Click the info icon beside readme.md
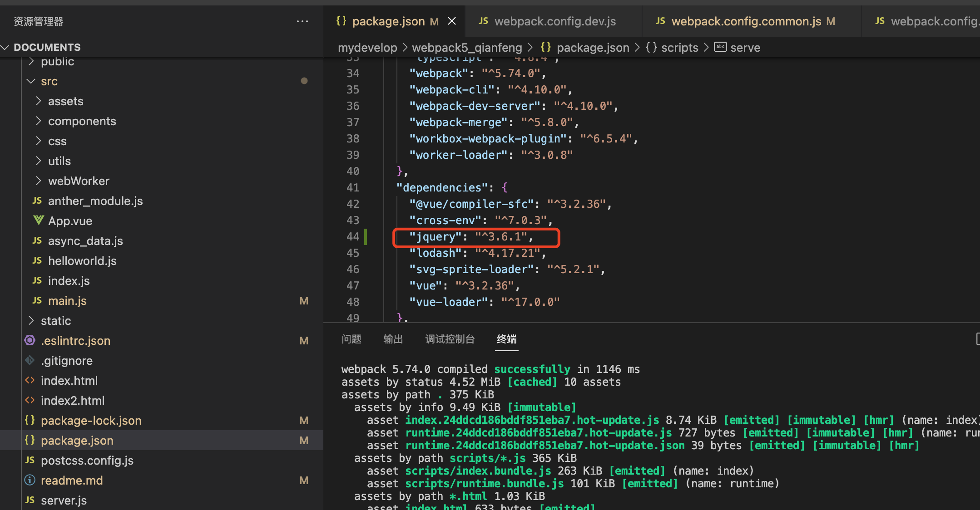The width and height of the screenshot is (980, 510). tap(30, 480)
